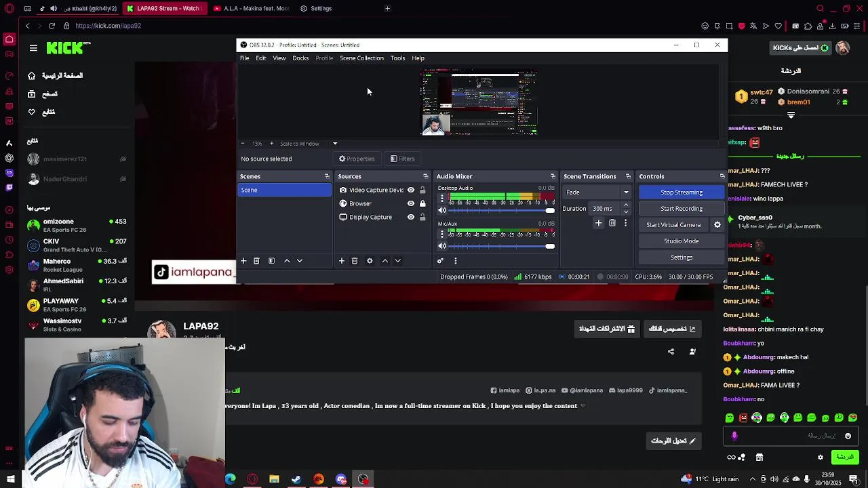The height and width of the screenshot is (488, 868).
Task: Open Audio Mixer advanced audio properties gears icon
Action: pos(440,261)
